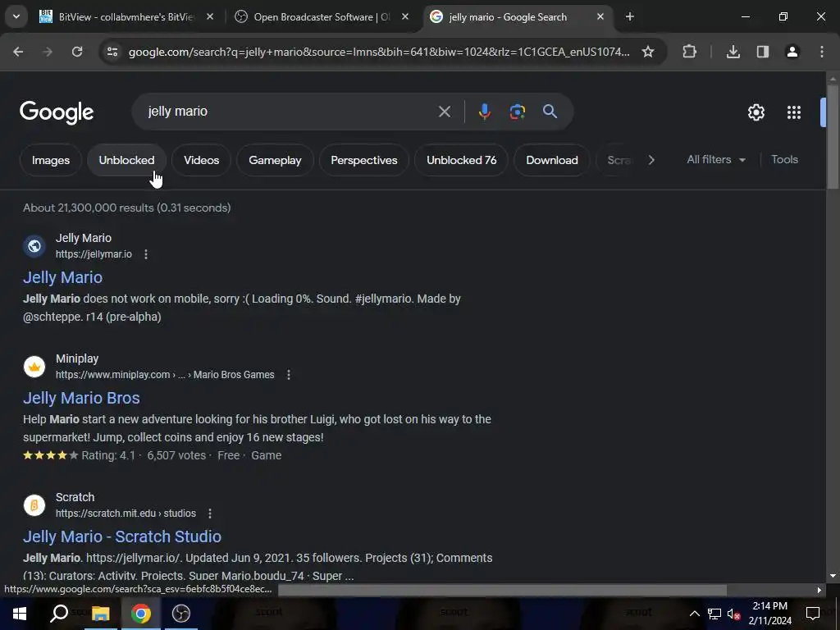Select the Perspectives filter chip
The height and width of the screenshot is (630, 840).
[x=364, y=160]
